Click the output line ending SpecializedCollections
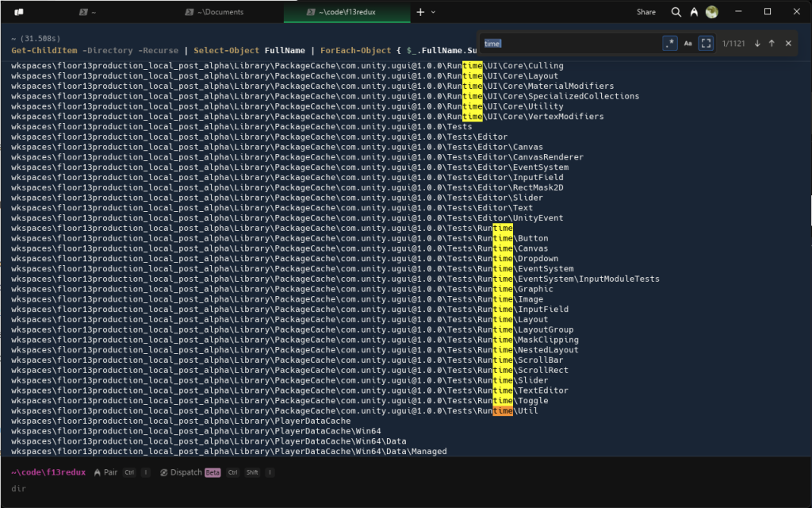812x508 pixels. 324,96
